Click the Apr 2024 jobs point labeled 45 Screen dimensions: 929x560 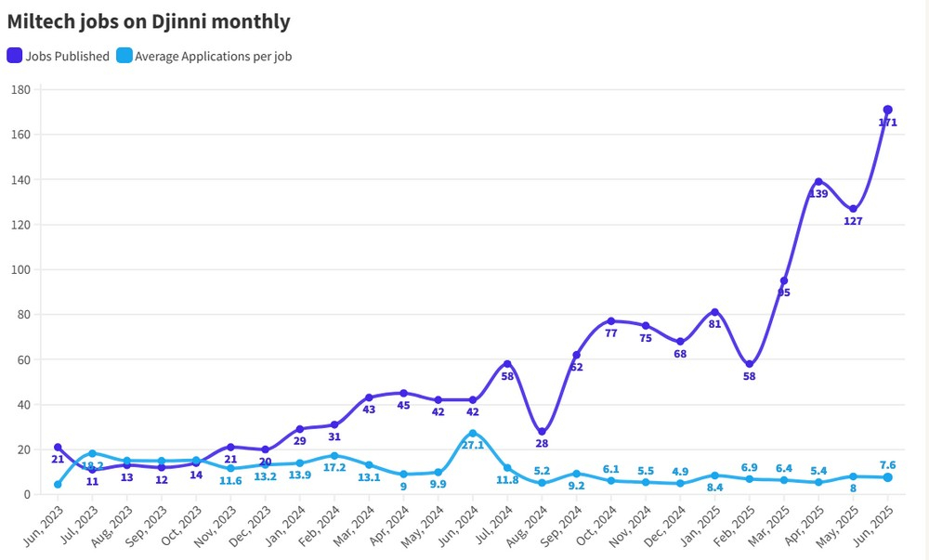click(403, 393)
